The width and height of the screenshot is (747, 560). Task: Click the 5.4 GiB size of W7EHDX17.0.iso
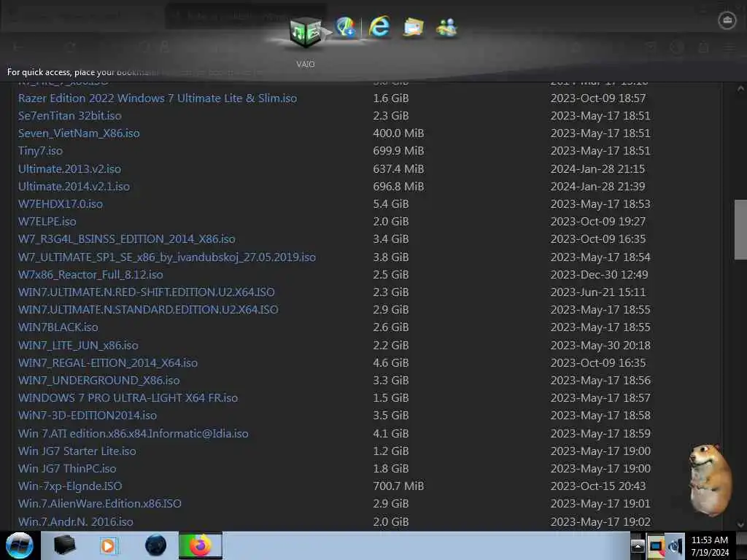click(391, 204)
